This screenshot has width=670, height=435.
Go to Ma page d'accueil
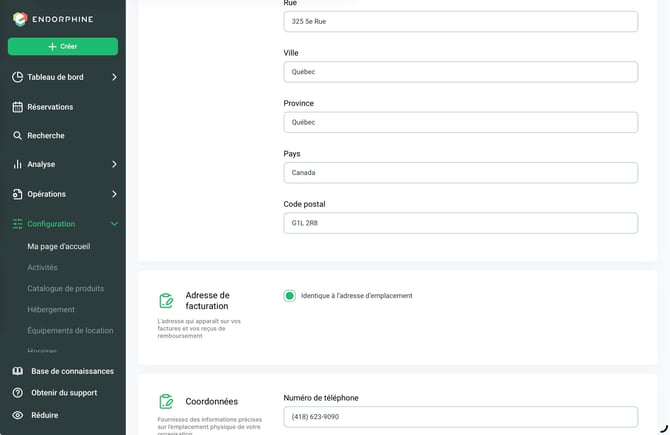click(59, 247)
